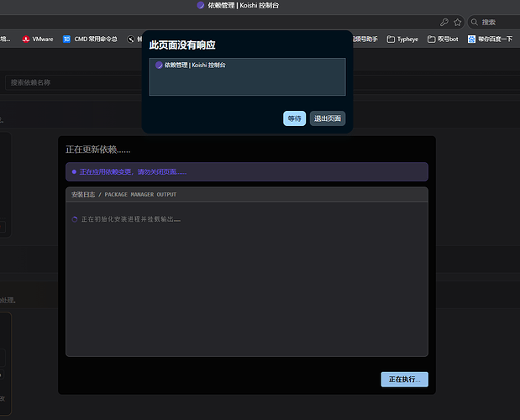Click the 等待 button in the unresponsive dialog
This screenshot has height=420, width=520.
point(294,118)
